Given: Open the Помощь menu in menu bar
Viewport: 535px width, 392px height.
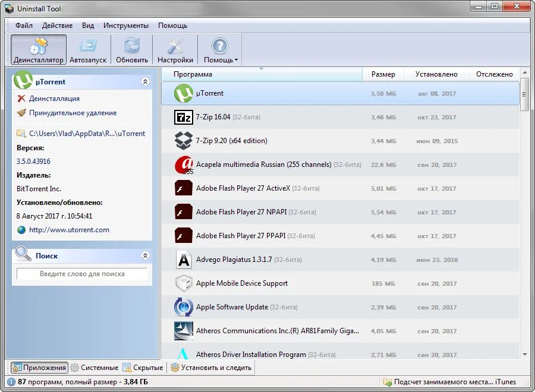Looking at the screenshot, I should [172, 26].
